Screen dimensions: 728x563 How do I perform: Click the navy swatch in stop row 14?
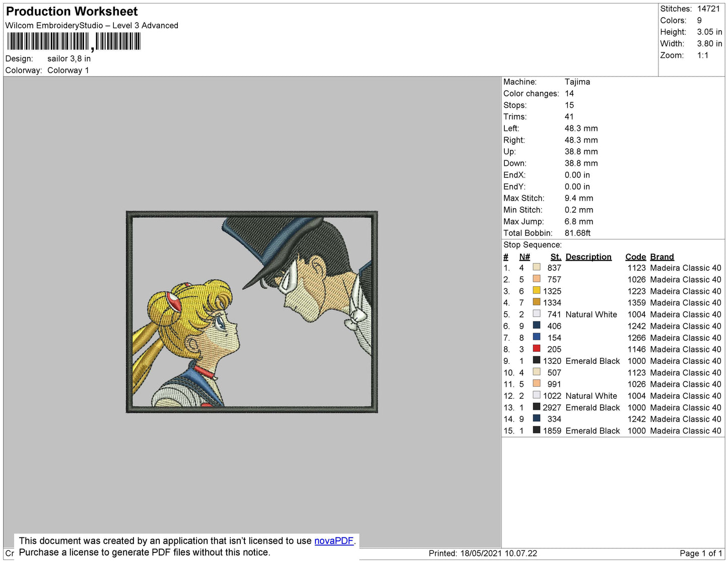[537, 418]
